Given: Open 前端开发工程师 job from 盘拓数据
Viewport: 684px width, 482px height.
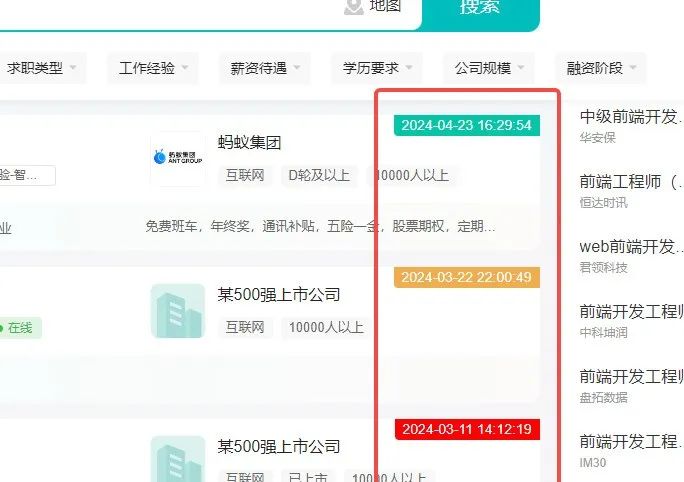Looking at the screenshot, I should pyautogui.click(x=631, y=376).
